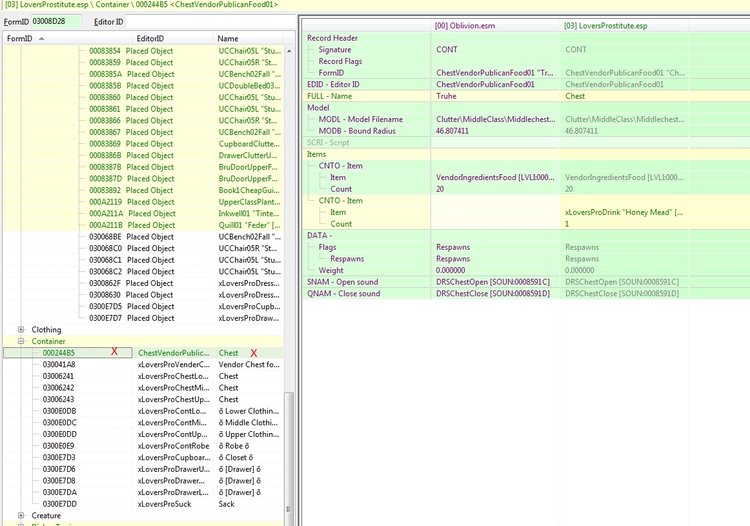Click the SCRI - Script row
Image resolution: width=750 pixels, height=526 pixels.
tap(526, 142)
